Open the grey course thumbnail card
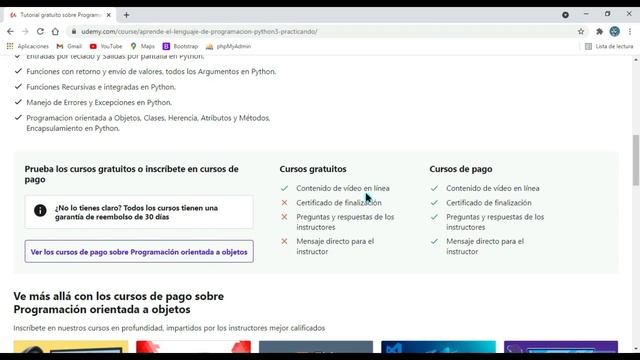This screenshot has height=360, width=640. click(316, 347)
